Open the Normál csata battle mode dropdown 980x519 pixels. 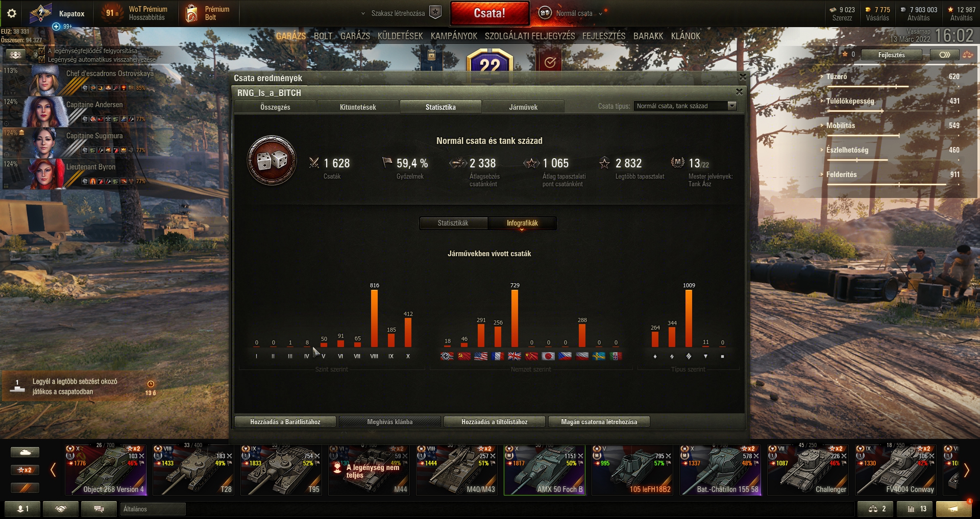[574, 13]
